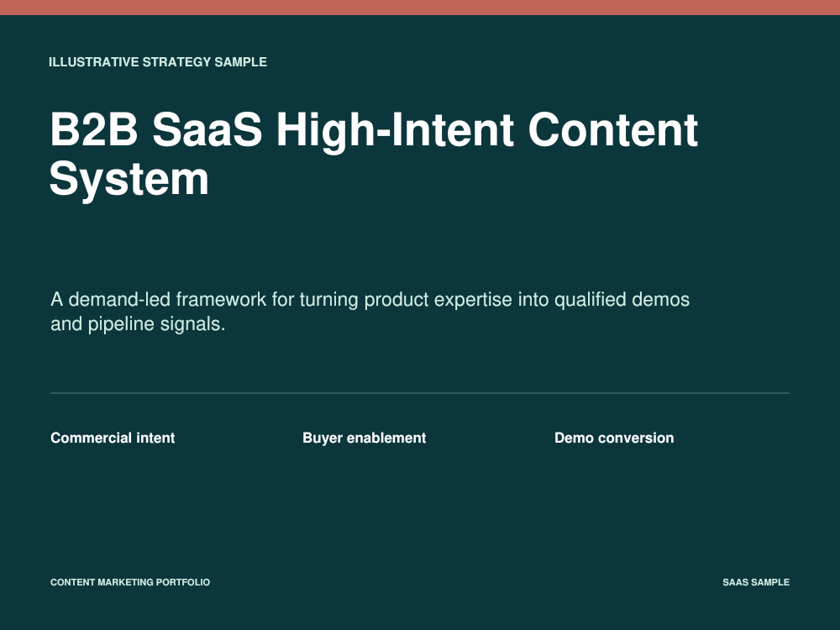Select the Illustrative Strategy Sample label

coord(158,62)
